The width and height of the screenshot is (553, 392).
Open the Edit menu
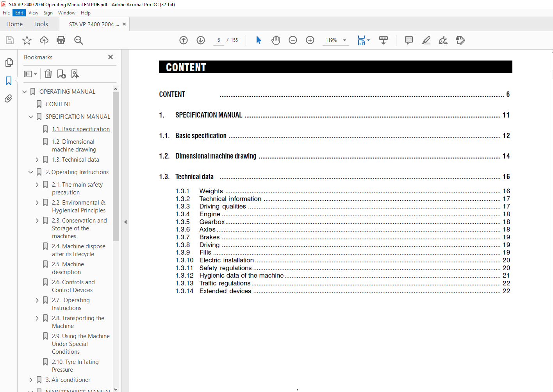click(19, 13)
